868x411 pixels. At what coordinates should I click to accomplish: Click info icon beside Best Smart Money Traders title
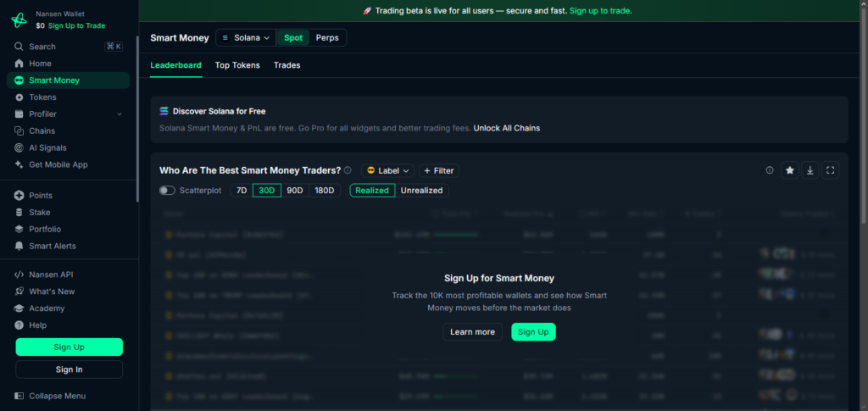click(x=348, y=170)
